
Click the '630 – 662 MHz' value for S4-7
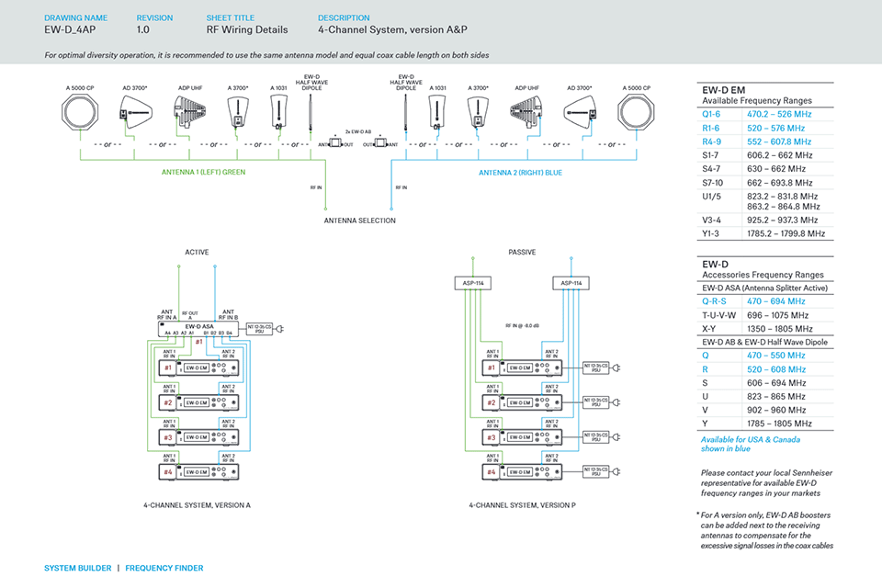point(776,169)
